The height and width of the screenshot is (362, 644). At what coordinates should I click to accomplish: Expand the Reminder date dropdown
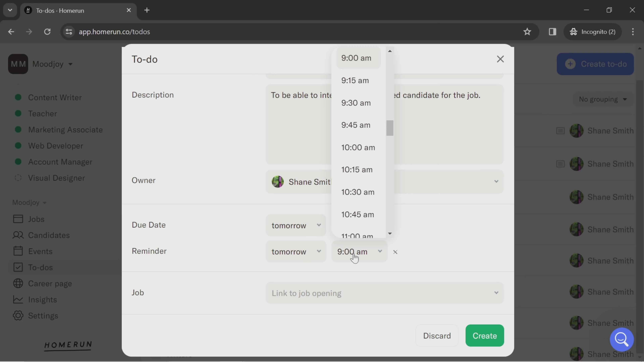pyautogui.click(x=295, y=251)
